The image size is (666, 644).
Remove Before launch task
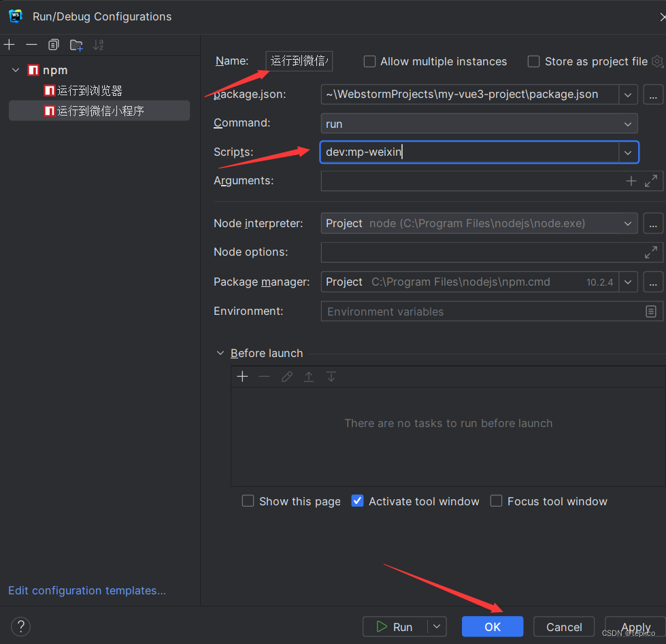point(264,377)
